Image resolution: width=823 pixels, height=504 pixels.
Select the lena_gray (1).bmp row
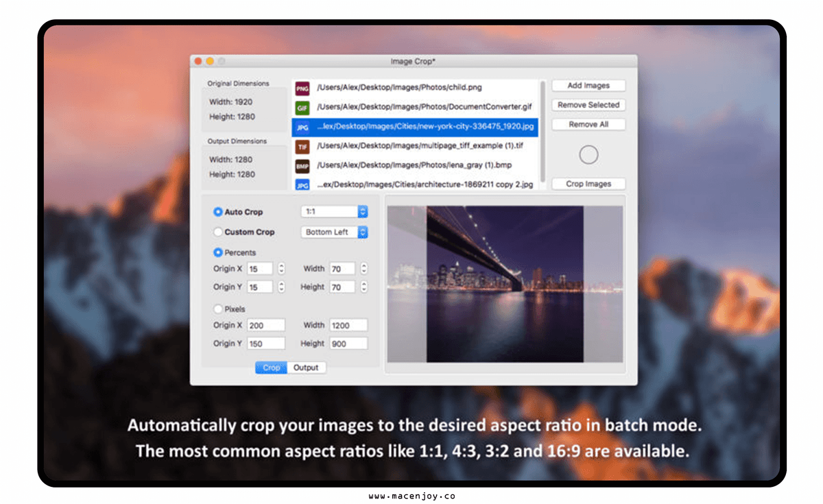pos(416,165)
